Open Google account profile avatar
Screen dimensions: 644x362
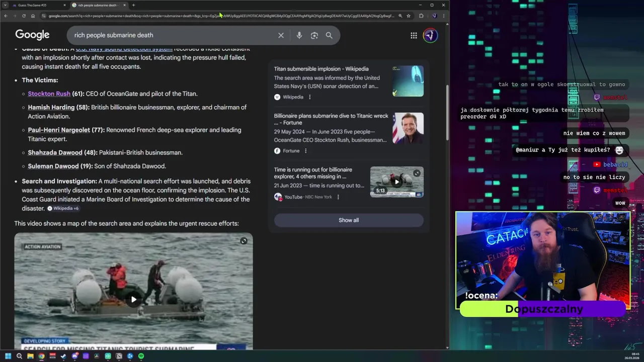tap(430, 35)
